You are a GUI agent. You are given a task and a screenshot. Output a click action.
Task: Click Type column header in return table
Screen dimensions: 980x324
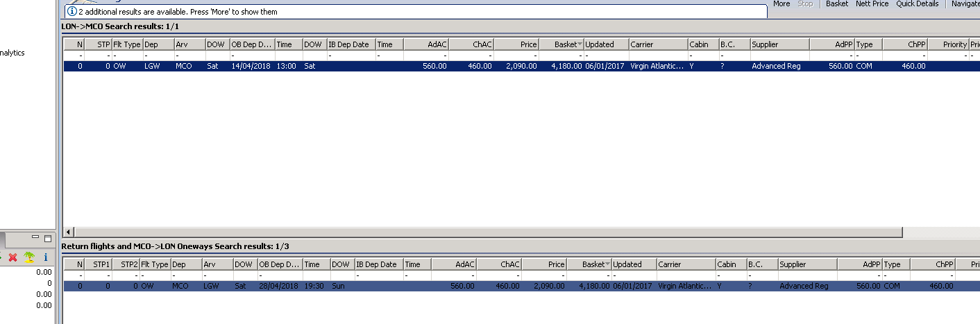tap(896, 264)
